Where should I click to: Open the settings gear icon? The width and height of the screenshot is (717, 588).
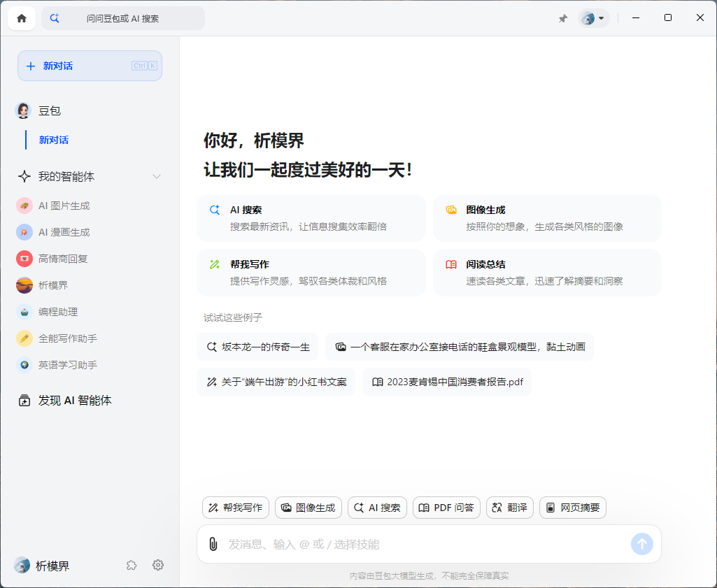pos(158,565)
